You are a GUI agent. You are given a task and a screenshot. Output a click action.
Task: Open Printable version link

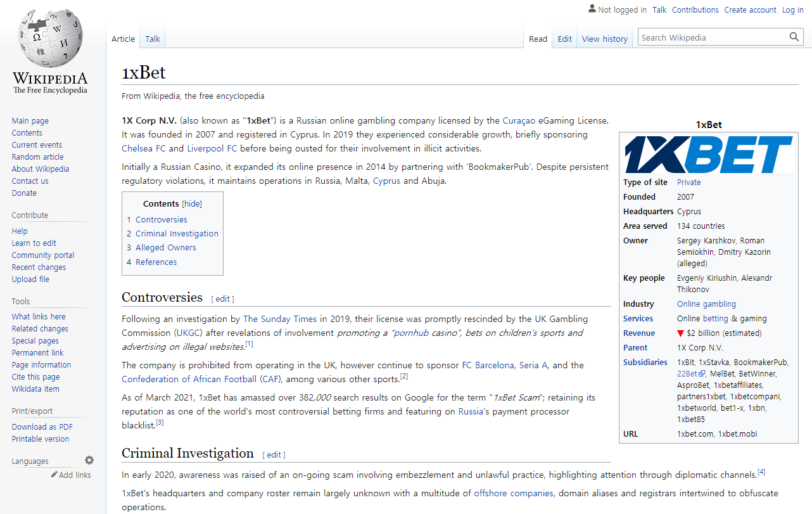pos(41,439)
